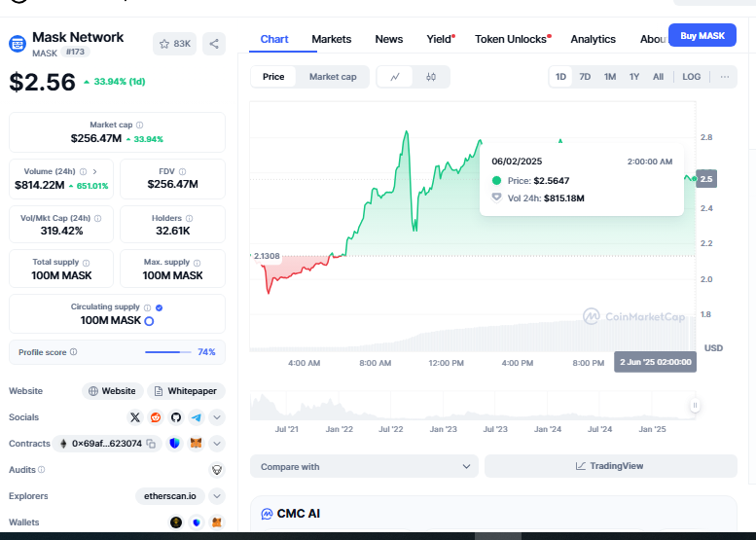Select line chart style icon

click(x=395, y=77)
